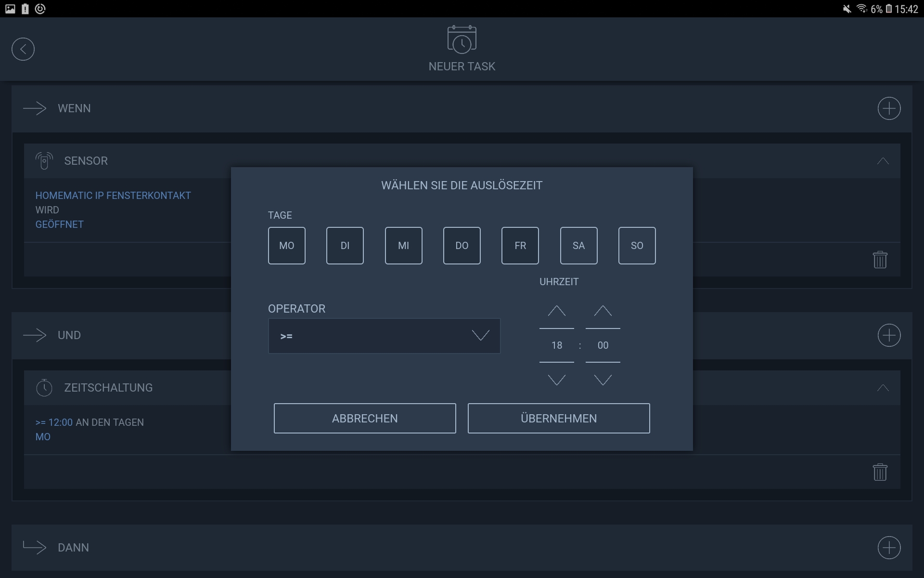The width and height of the screenshot is (924, 578).
Task: Decrease the minutes with down arrow
Action: pos(603,380)
